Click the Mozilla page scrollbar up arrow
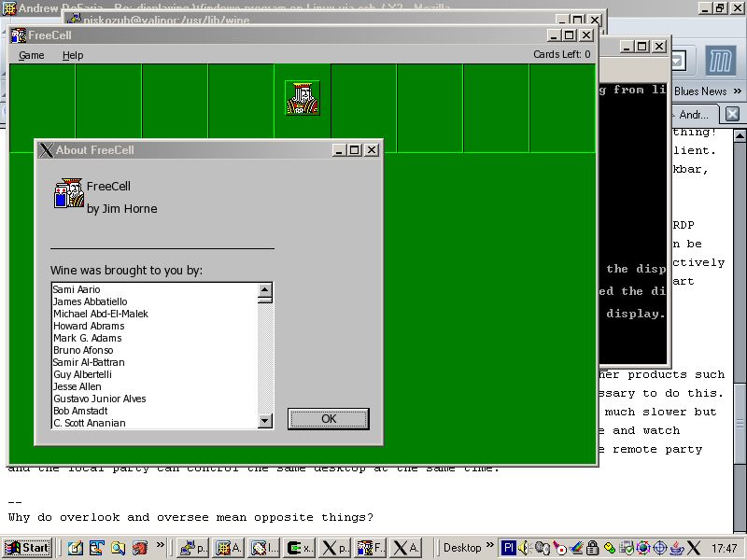Viewport: 747px width, 560px height. click(740, 135)
